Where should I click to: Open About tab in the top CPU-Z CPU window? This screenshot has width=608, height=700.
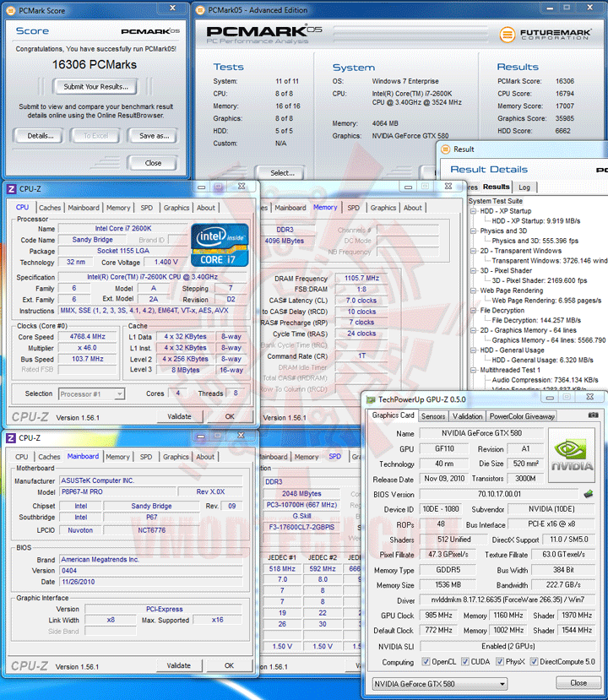(x=206, y=208)
